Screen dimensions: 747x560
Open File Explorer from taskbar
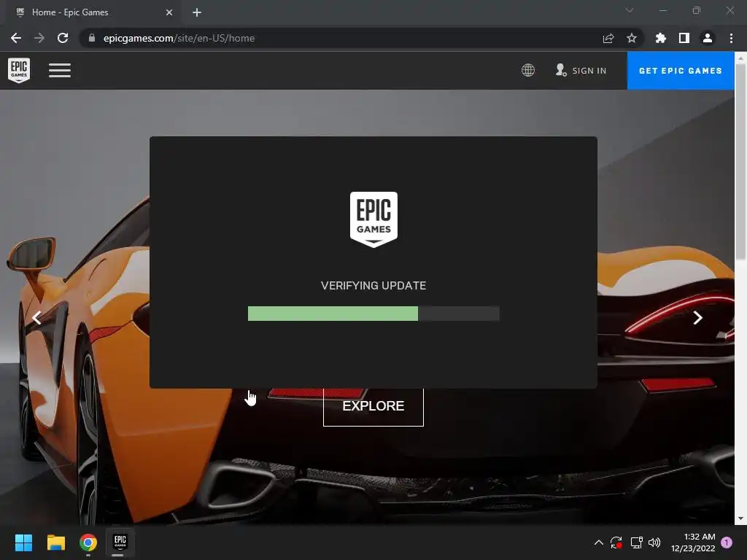[55, 542]
